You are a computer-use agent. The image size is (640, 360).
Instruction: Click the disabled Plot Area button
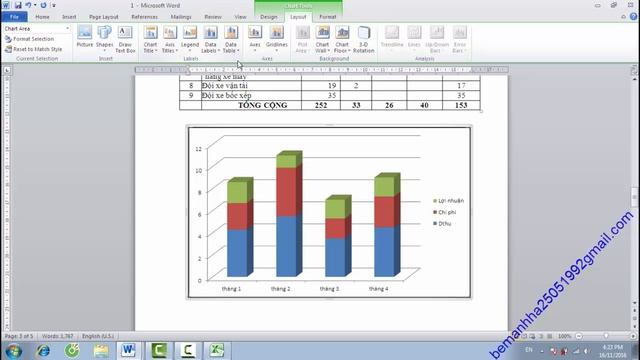point(302,39)
